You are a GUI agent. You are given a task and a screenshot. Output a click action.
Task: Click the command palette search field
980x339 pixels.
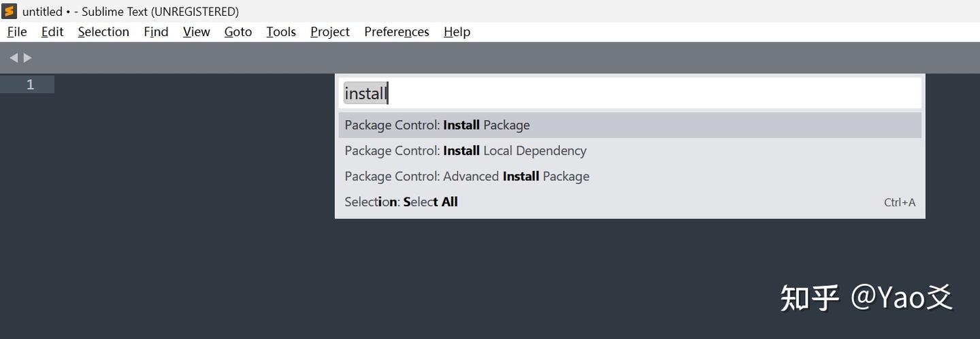(630, 93)
